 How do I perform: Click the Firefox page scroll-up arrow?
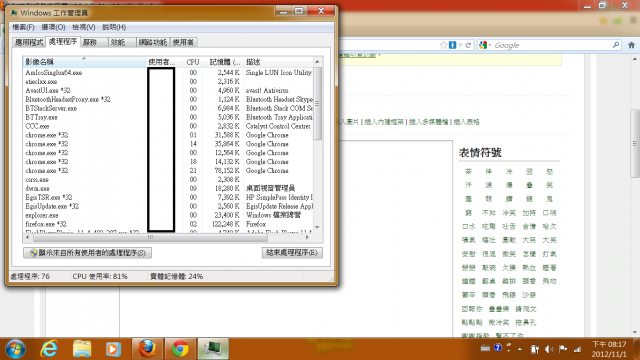635,59
